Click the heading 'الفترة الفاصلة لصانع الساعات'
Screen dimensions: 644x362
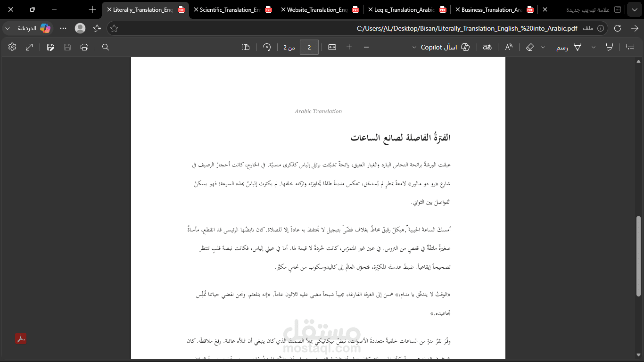[401, 138]
